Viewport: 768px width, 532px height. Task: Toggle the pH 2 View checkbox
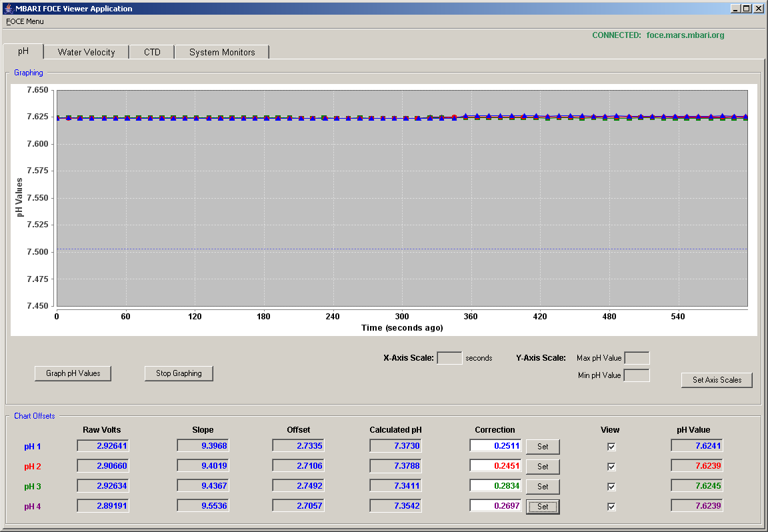(611, 467)
